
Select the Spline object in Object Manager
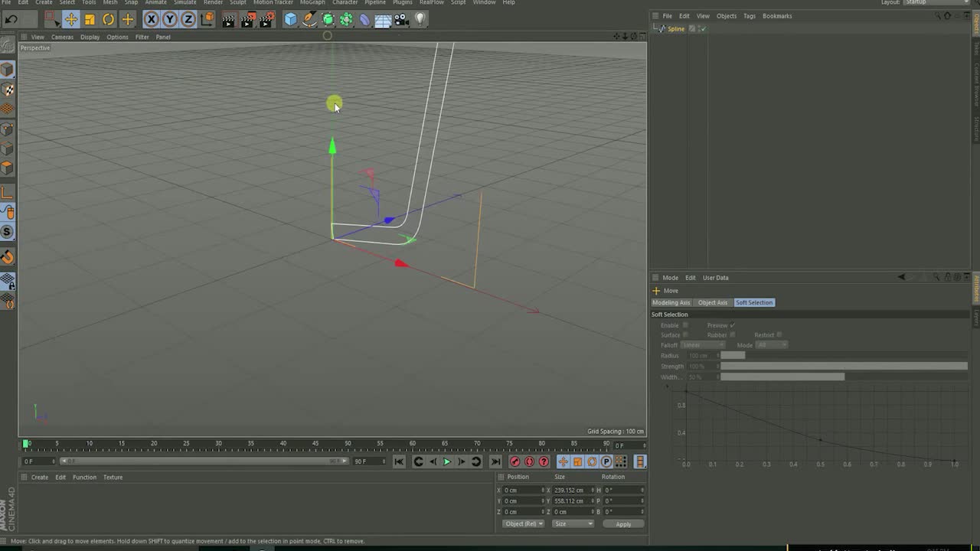676,29
